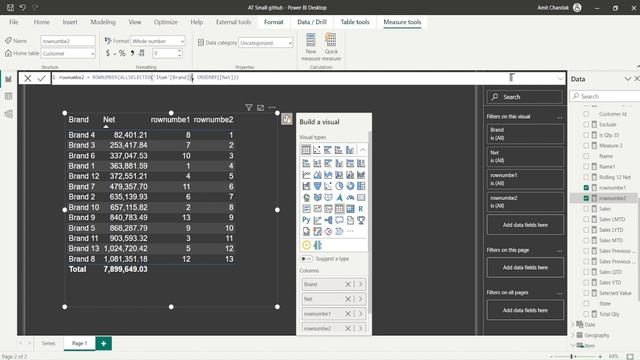Screen dimensions: 640x360
Task: Open the Format dropdown showing Whole number
Action: (x=158, y=41)
